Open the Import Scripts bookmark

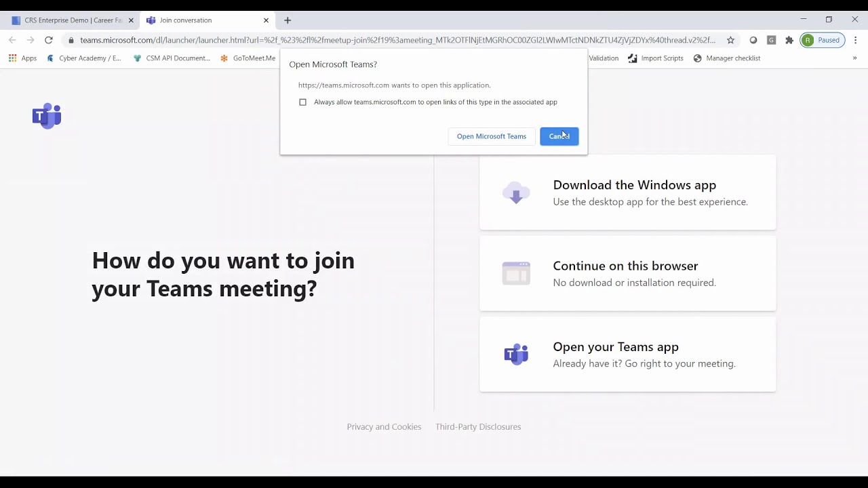tap(656, 58)
